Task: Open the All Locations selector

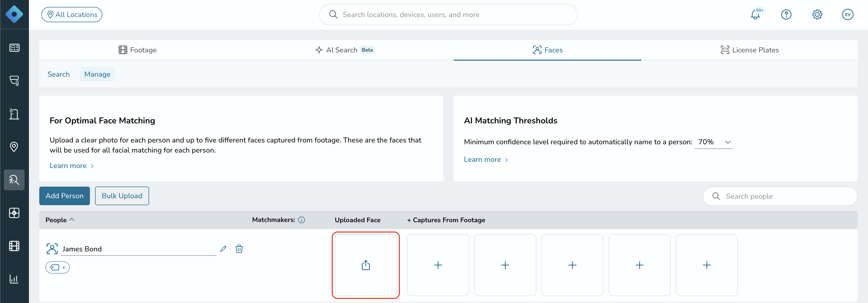Action: coord(72,14)
